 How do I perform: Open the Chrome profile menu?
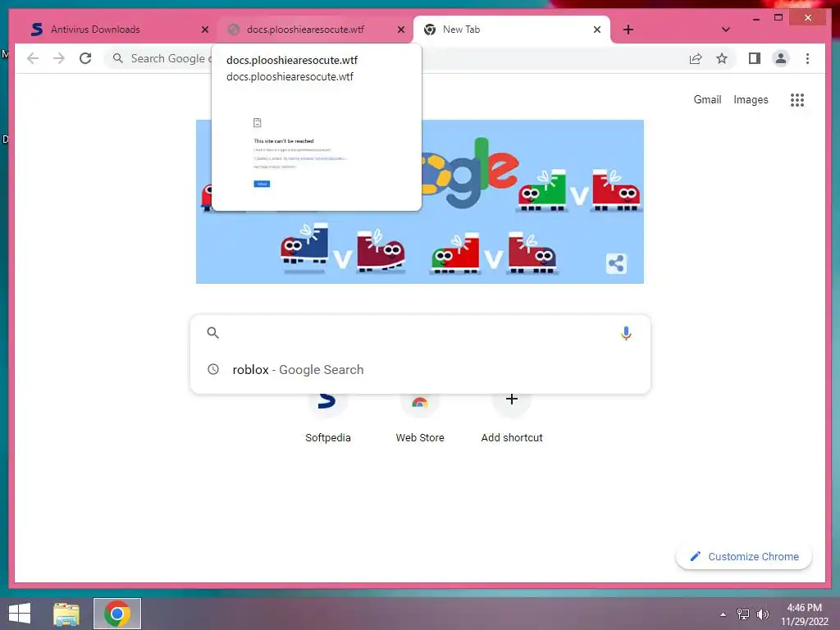click(781, 58)
